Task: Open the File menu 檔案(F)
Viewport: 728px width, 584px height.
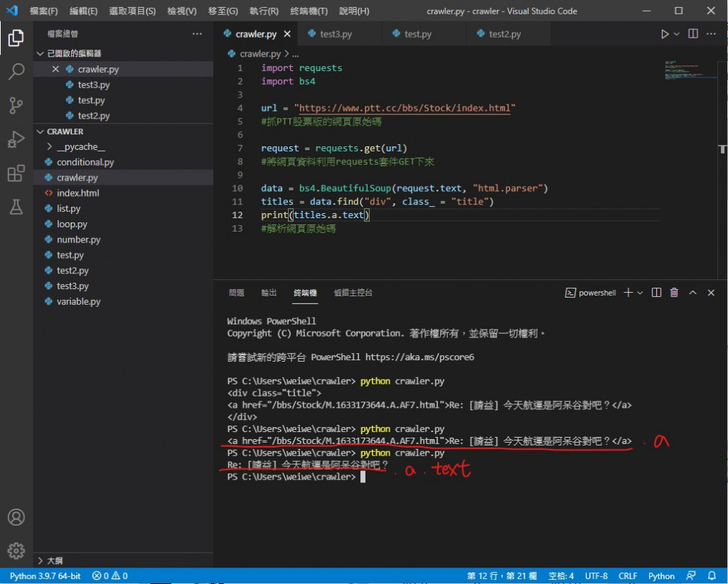Action: (x=43, y=11)
